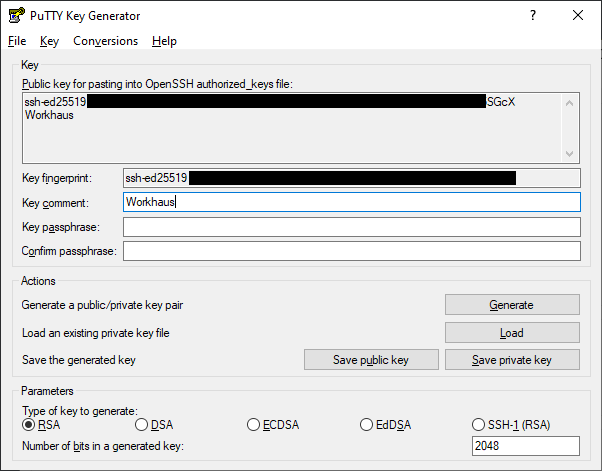Viewport: 602px width, 471px height.
Task: Click the public key box scroll up arrow
Action: click(569, 103)
